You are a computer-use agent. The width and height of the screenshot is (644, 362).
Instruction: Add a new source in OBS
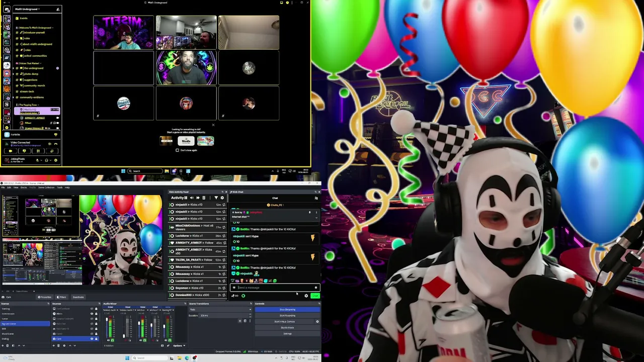(x=55, y=345)
